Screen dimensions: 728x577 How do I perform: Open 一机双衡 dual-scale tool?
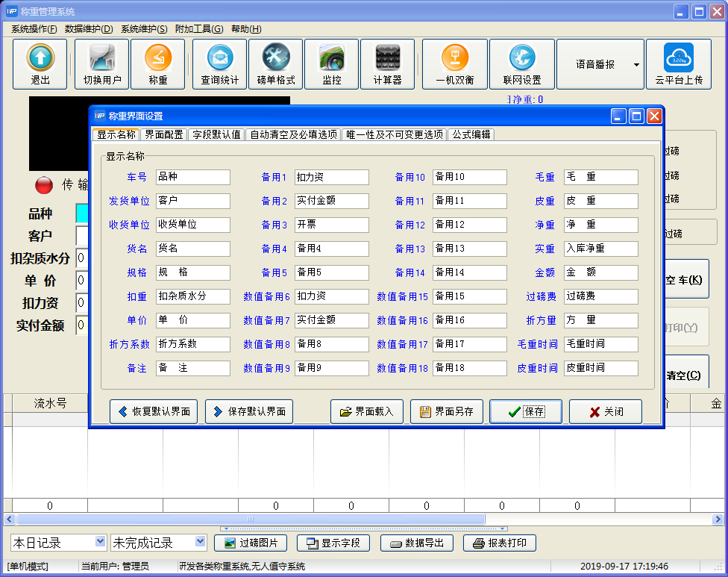[455, 64]
